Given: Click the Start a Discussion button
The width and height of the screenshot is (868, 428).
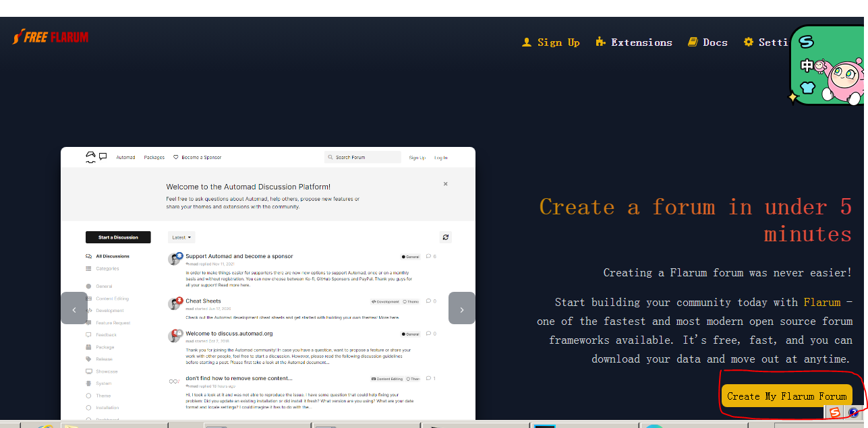Looking at the screenshot, I should [x=118, y=237].
